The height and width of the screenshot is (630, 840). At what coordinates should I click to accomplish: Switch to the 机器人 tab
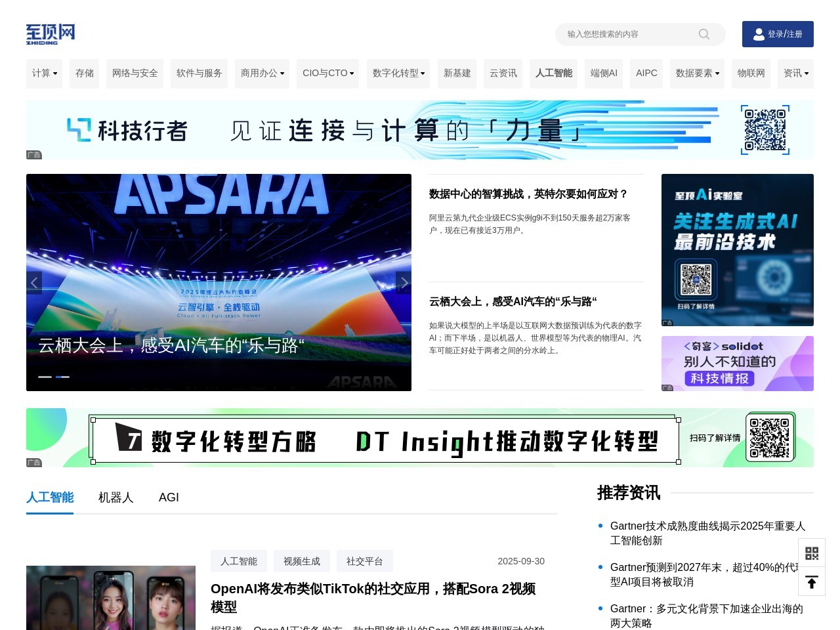pyautogui.click(x=116, y=497)
